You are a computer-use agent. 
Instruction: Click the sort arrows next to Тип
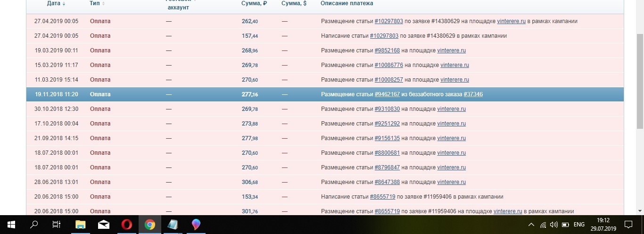(103, 4)
